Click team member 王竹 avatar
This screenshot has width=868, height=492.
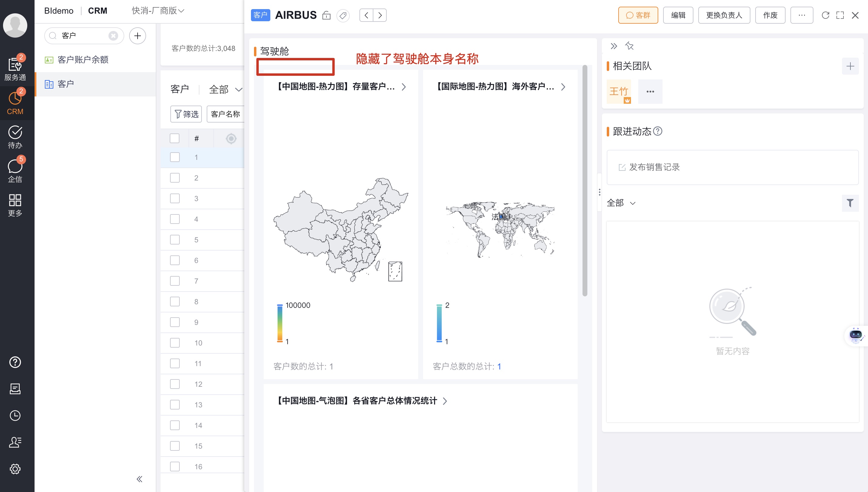(619, 92)
